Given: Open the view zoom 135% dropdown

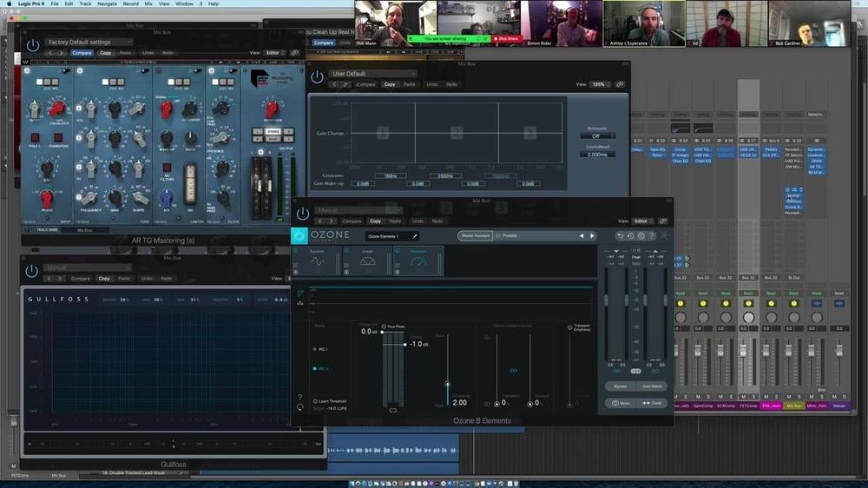Looking at the screenshot, I should (600, 84).
